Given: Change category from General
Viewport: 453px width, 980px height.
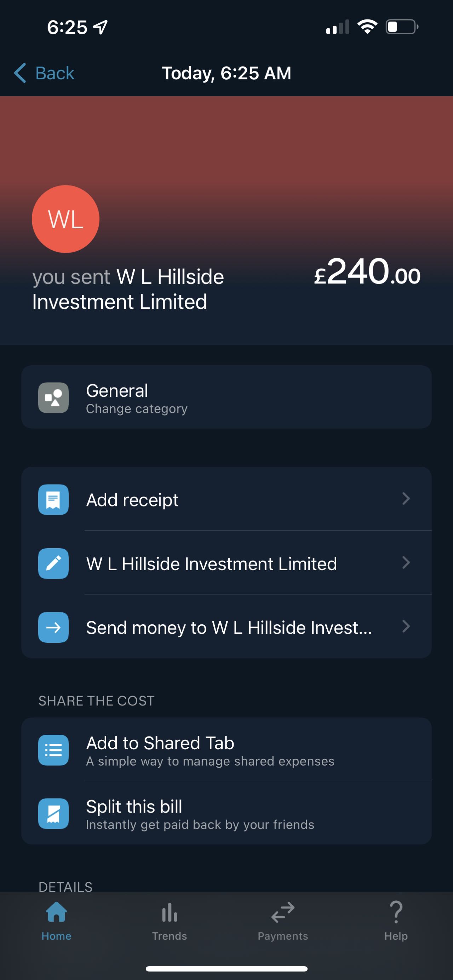Looking at the screenshot, I should point(137,408).
